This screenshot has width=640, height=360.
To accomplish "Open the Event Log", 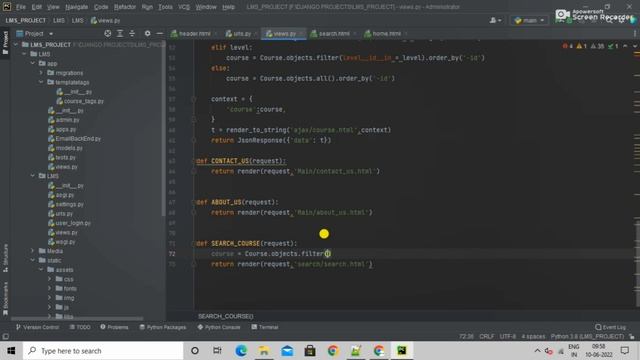I will point(611,327).
